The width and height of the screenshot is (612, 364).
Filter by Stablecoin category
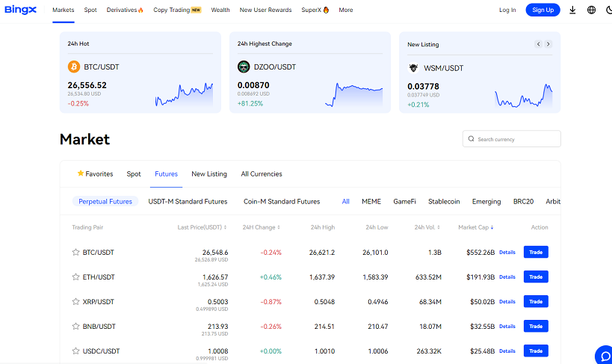(444, 201)
